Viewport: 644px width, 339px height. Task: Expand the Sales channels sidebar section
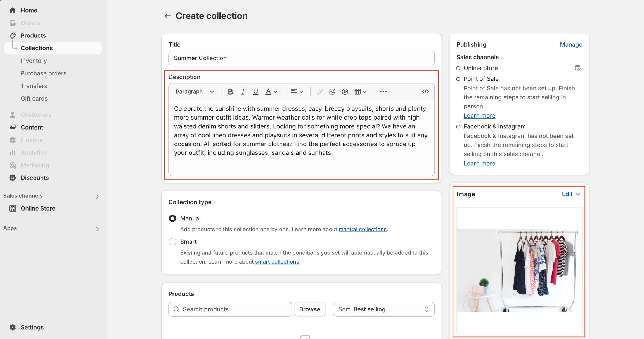pos(97,197)
